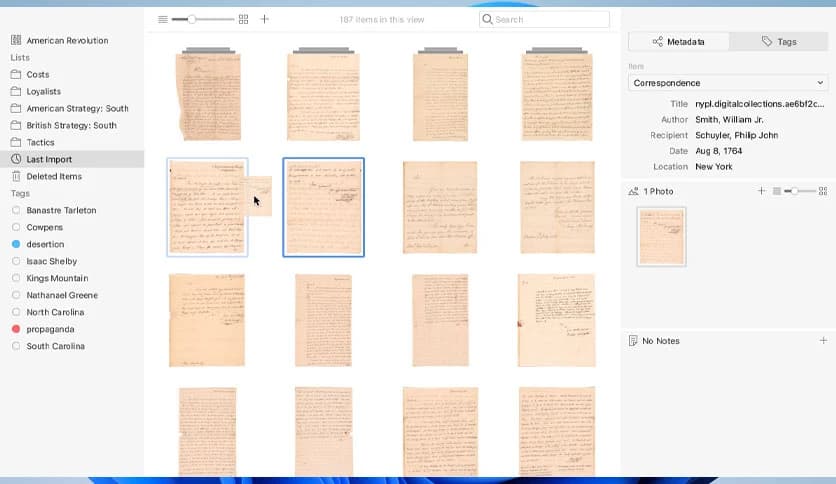
Task: Click the Search input field
Action: tap(544, 19)
